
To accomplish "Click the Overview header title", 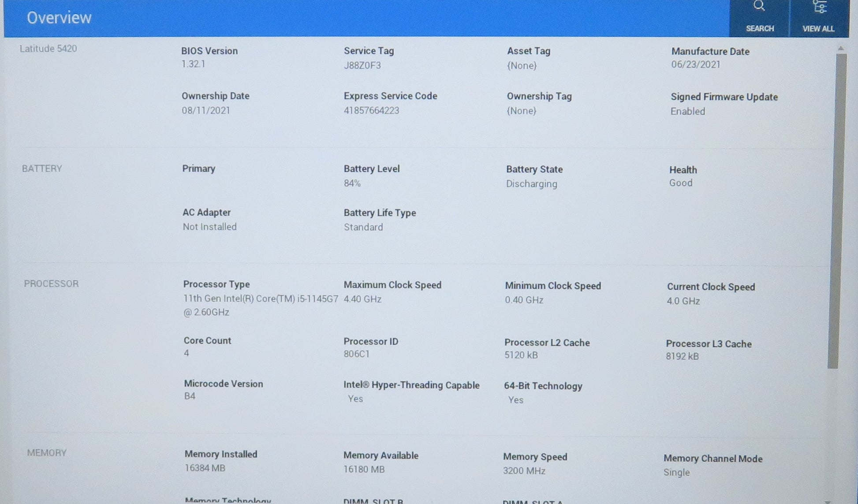I will click(59, 18).
